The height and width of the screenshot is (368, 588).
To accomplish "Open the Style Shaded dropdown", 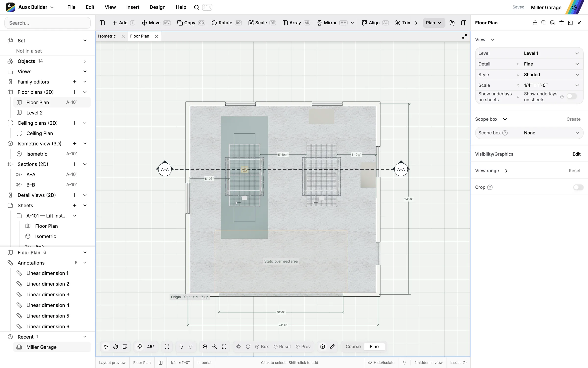I will pyautogui.click(x=551, y=75).
